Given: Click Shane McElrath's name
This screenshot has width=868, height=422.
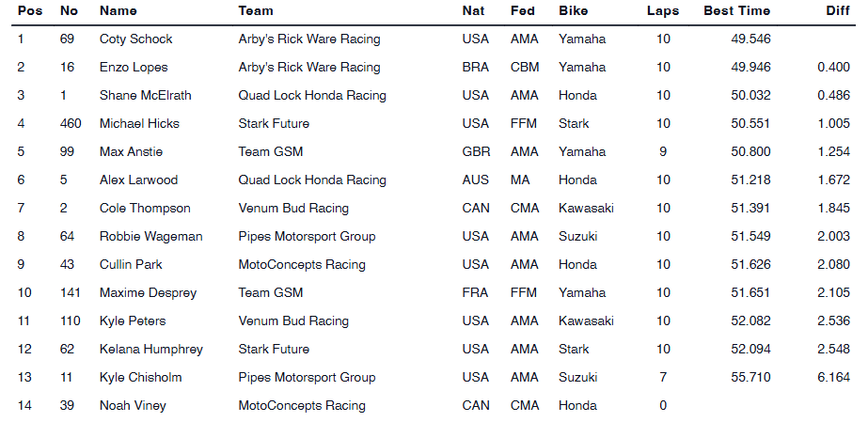Looking at the screenshot, I should (x=143, y=96).
